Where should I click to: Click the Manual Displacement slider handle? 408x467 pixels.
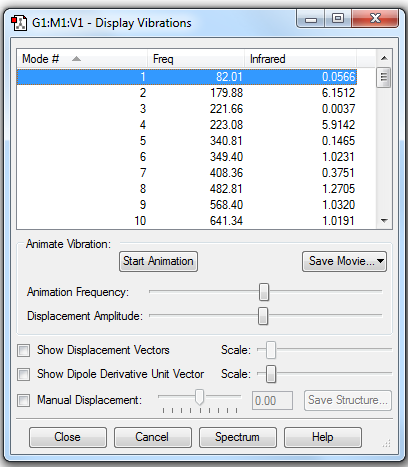click(x=199, y=397)
